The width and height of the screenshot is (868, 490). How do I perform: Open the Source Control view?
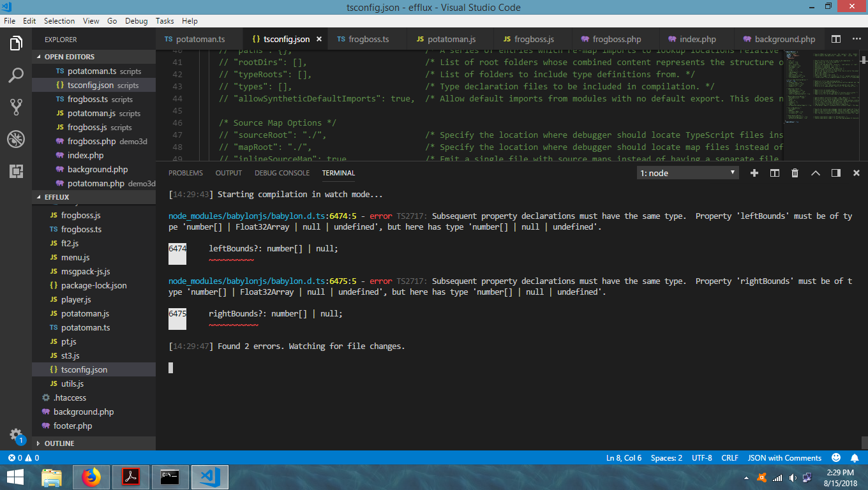[x=16, y=107]
